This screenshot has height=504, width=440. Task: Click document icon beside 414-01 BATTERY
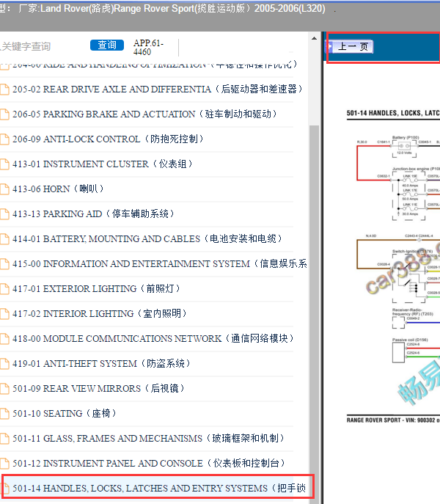(x=4, y=239)
